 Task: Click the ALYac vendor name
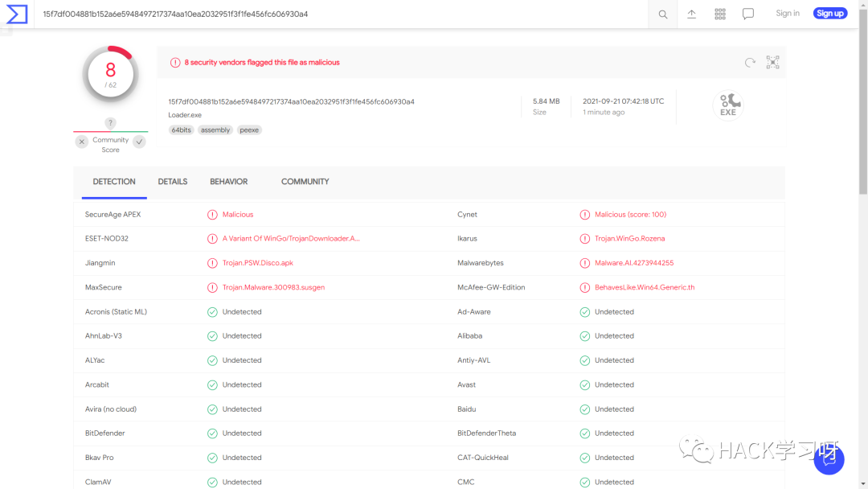click(95, 360)
